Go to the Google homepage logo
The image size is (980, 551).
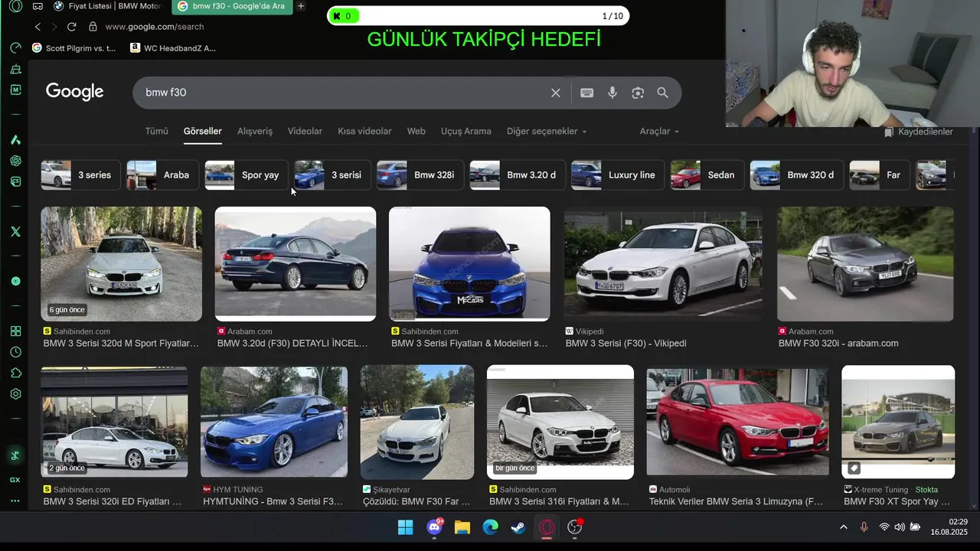(74, 92)
